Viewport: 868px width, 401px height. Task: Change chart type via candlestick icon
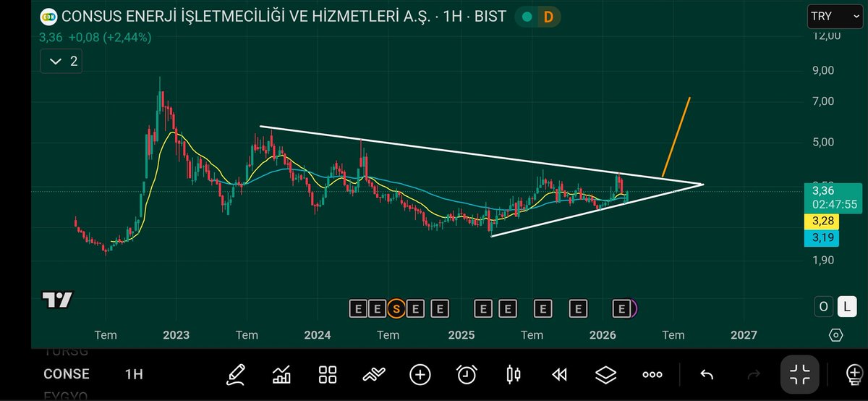pyautogui.click(x=514, y=374)
